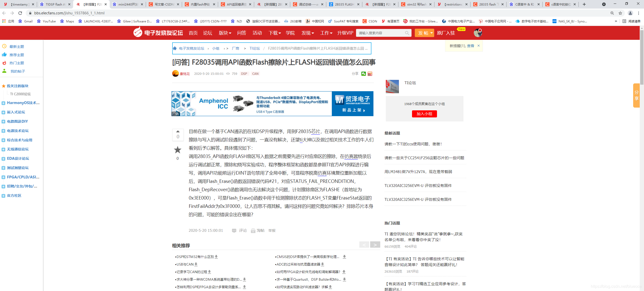Reload the page in browser
Image resolution: width=644 pixels, height=291 pixels.
point(20,13)
